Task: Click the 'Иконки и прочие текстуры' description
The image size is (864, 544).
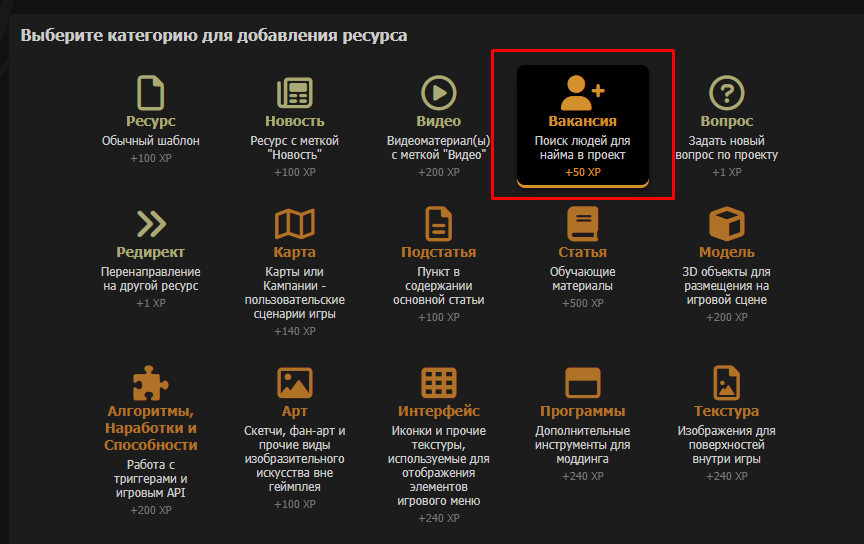Action: pyautogui.click(x=439, y=466)
